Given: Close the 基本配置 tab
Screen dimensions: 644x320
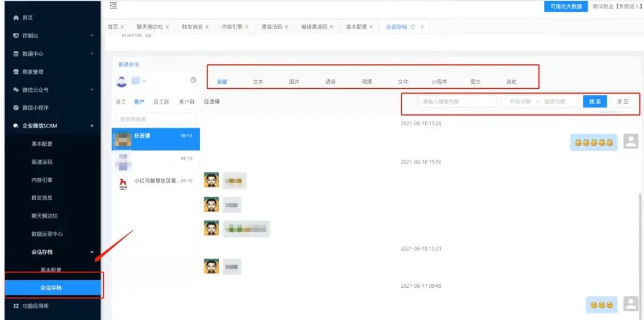Looking at the screenshot, I should pyautogui.click(x=371, y=27).
